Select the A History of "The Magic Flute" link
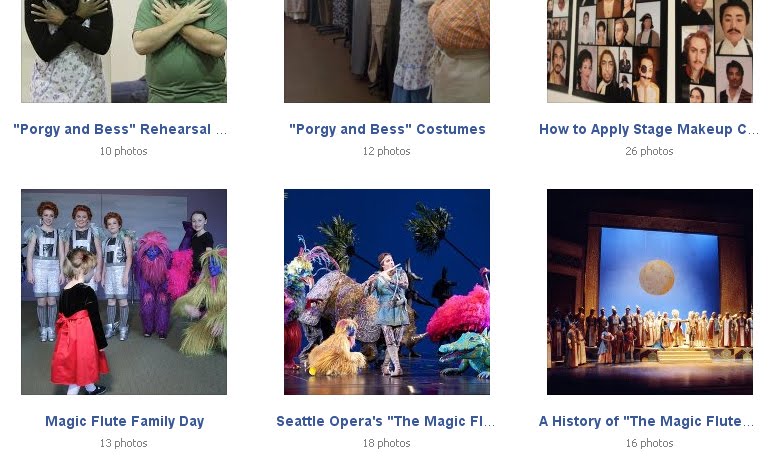This screenshot has width=774, height=467. (x=646, y=422)
